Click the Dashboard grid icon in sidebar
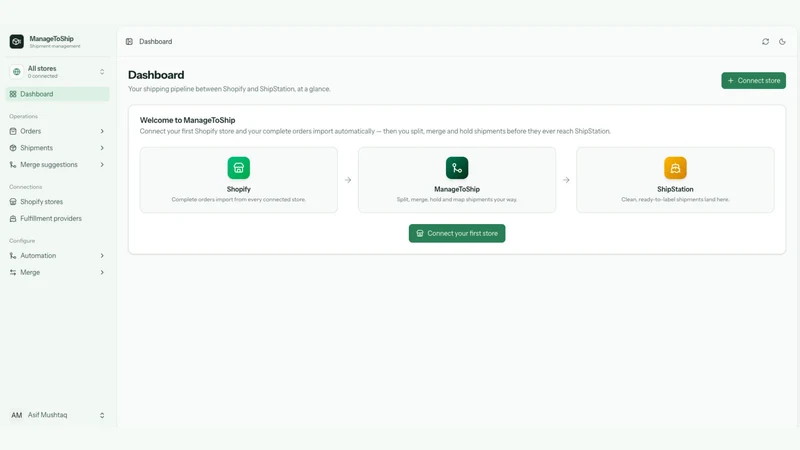Viewport: 800px width, 450px height. click(x=13, y=94)
